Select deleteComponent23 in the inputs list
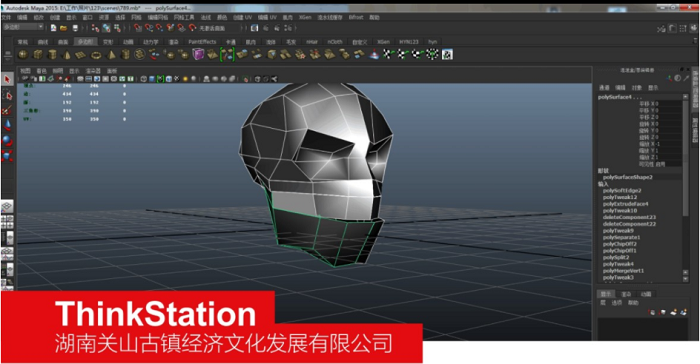The height and width of the screenshot is (364, 700). 629,217
